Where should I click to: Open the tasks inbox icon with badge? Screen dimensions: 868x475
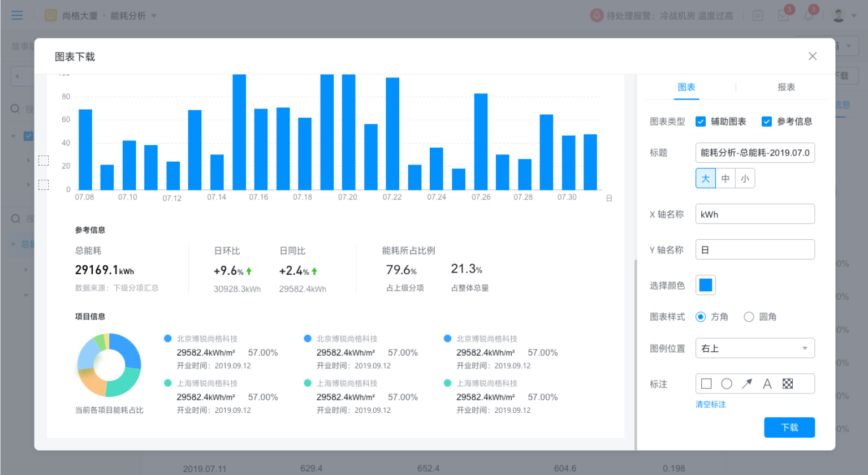[784, 15]
